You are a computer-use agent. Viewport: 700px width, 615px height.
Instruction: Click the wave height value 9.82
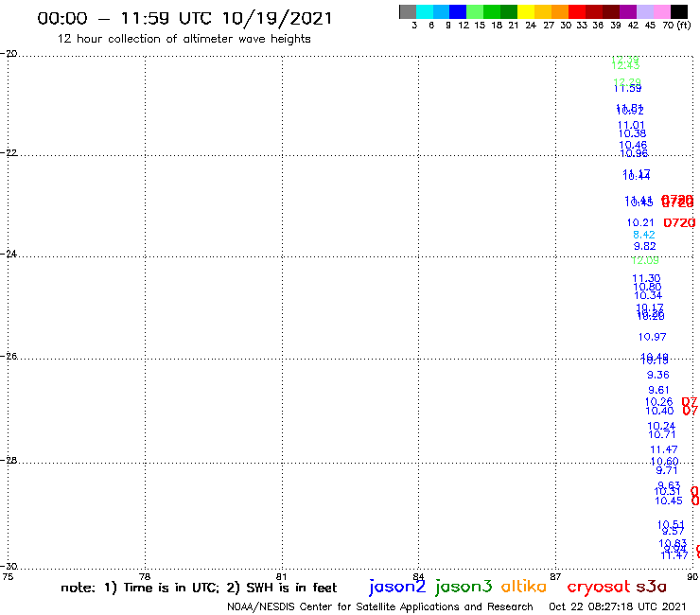click(645, 246)
